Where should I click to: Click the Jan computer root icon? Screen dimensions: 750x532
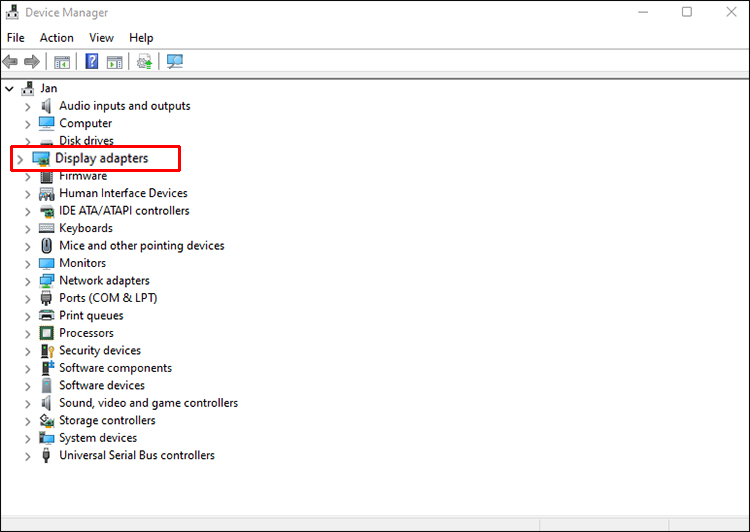pyautogui.click(x=28, y=89)
